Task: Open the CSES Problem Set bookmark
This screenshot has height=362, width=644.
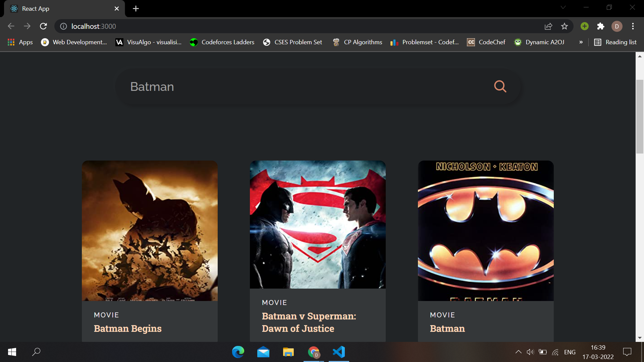Action: point(292,42)
